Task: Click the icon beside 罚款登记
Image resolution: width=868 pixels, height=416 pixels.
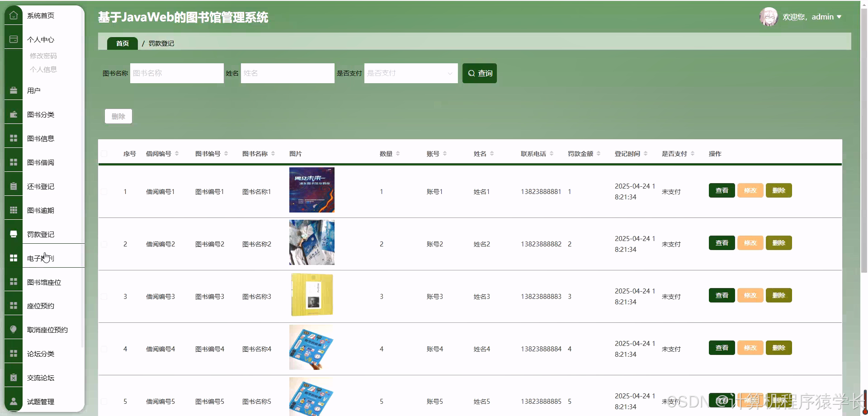Action: tap(14, 234)
